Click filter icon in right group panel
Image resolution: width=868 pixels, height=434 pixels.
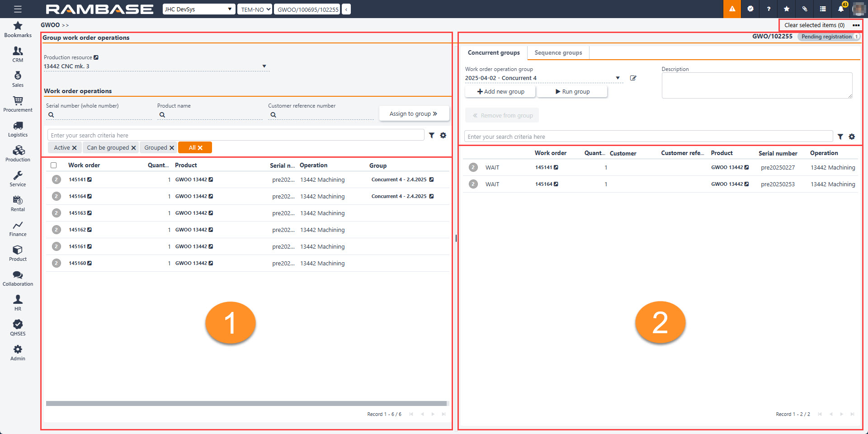[840, 137]
